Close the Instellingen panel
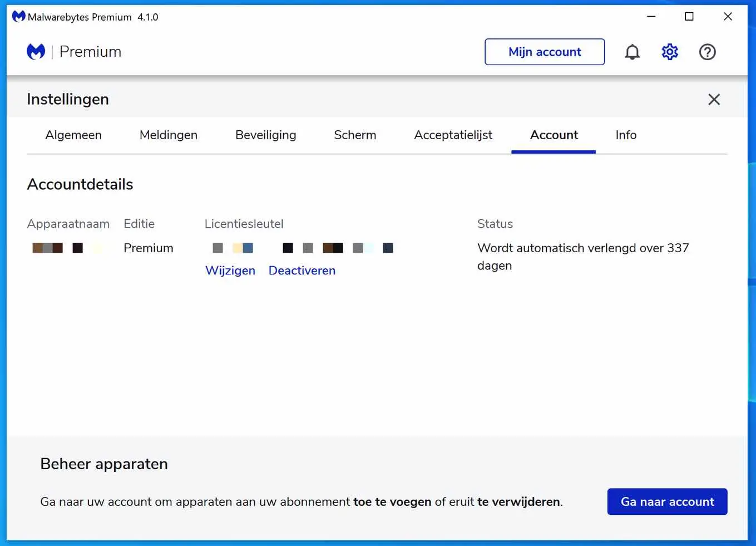 [714, 99]
